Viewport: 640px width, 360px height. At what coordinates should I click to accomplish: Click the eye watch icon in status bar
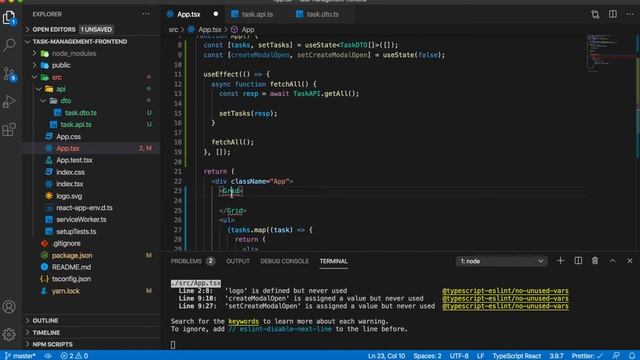click(x=48, y=356)
